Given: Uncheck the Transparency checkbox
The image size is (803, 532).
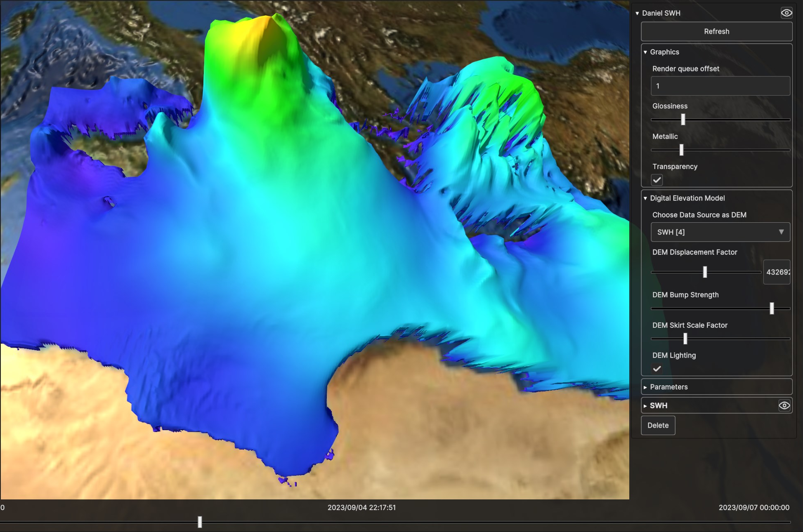Looking at the screenshot, I should pyautogui.click(x=657, y=180).
